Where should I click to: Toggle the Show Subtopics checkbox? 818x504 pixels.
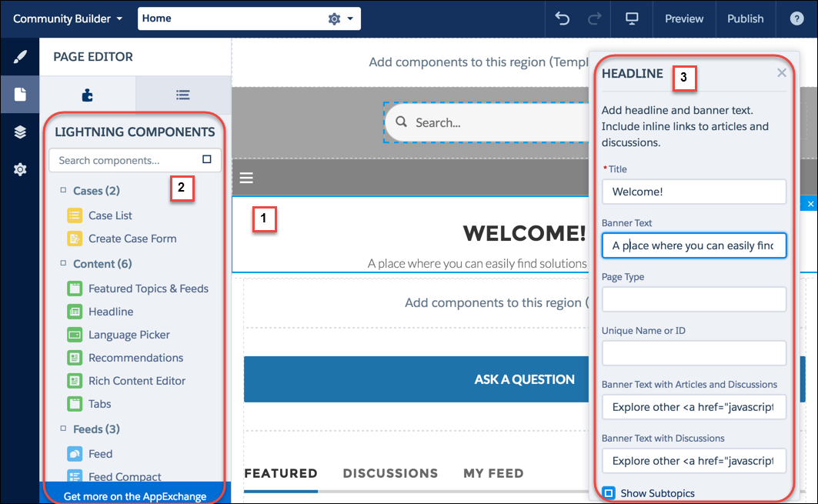[x=608, y=493]
